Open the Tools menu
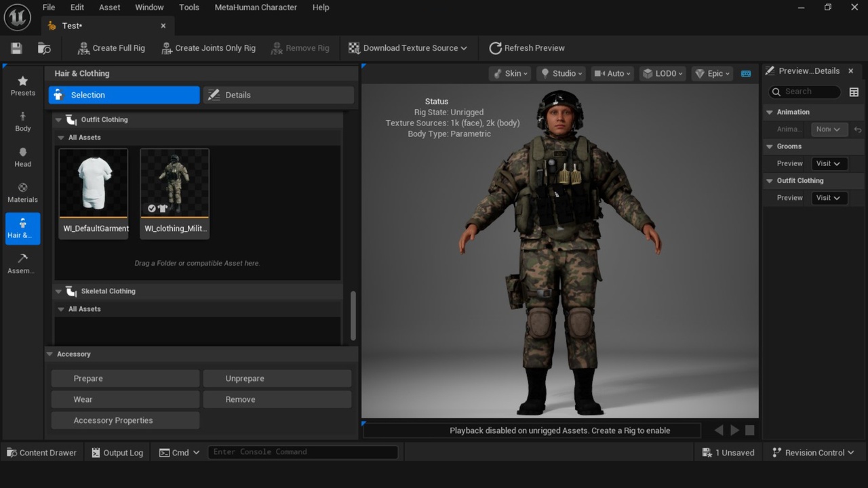This screenshot has height=488, width=868. click(x=189, y=7)
